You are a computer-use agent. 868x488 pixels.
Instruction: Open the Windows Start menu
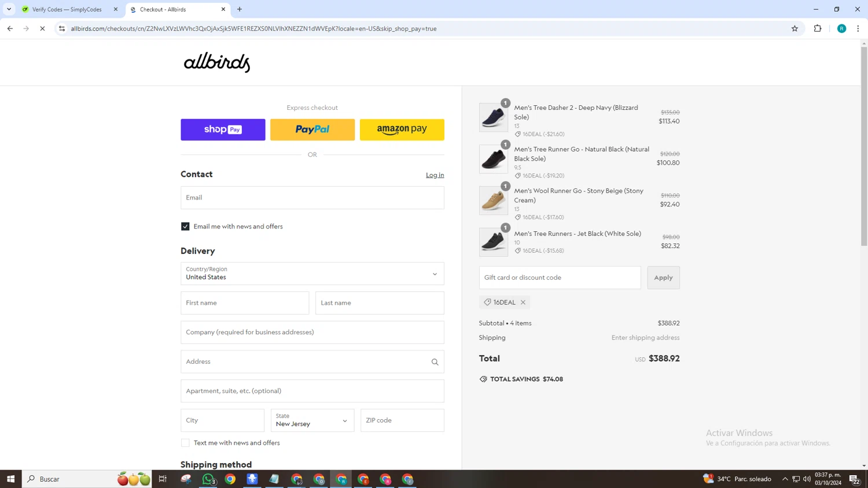click(x=10, y=479)
